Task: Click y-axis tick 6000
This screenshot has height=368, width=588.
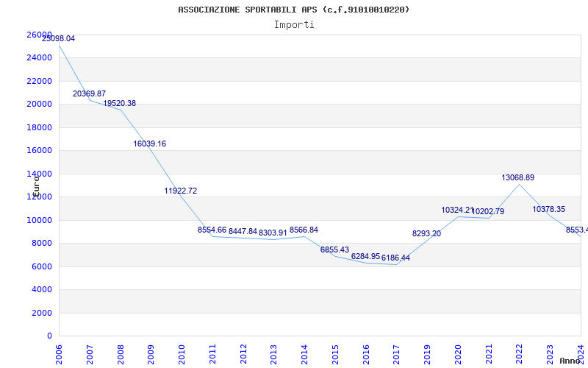Action: (42, 266)
